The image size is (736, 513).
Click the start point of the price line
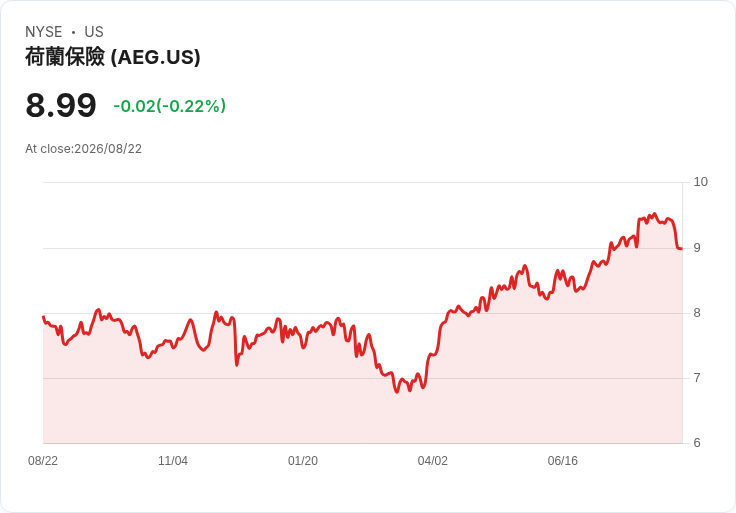(x=43, y=317)
